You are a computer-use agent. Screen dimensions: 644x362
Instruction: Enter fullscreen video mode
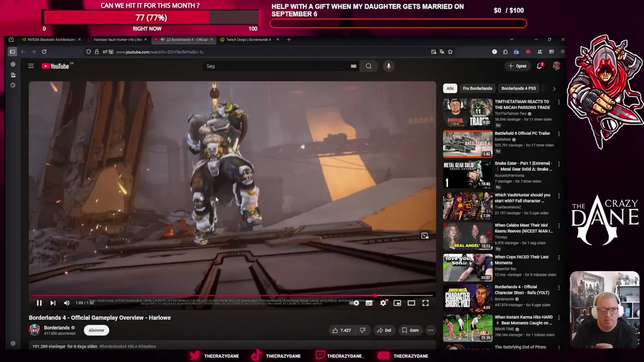(425, 303)
